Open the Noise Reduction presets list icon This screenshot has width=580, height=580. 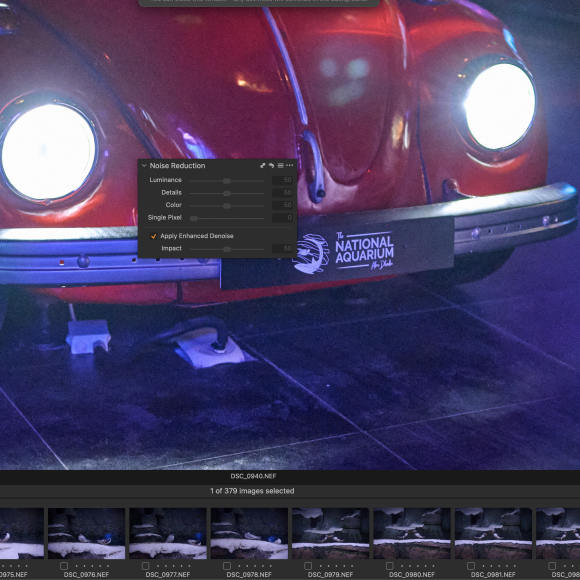pyautogui.click(x=281, y=165)
